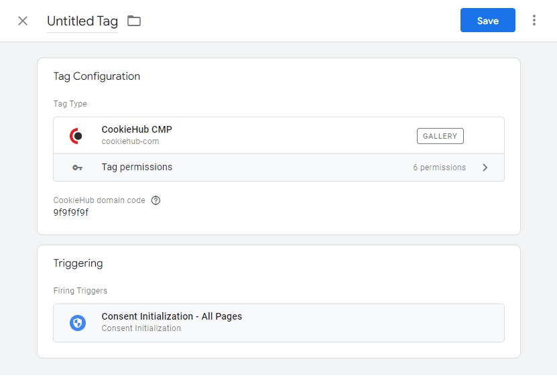Screen dimensions: 557x392
Task: Click the Tag permissions row
Action: [268, 168]
